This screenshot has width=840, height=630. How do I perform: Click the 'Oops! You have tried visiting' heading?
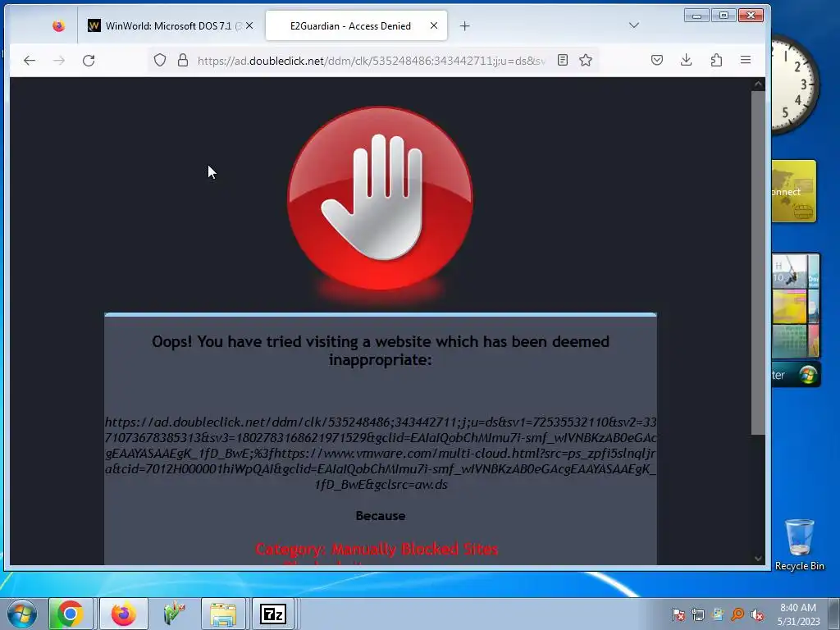381,350
